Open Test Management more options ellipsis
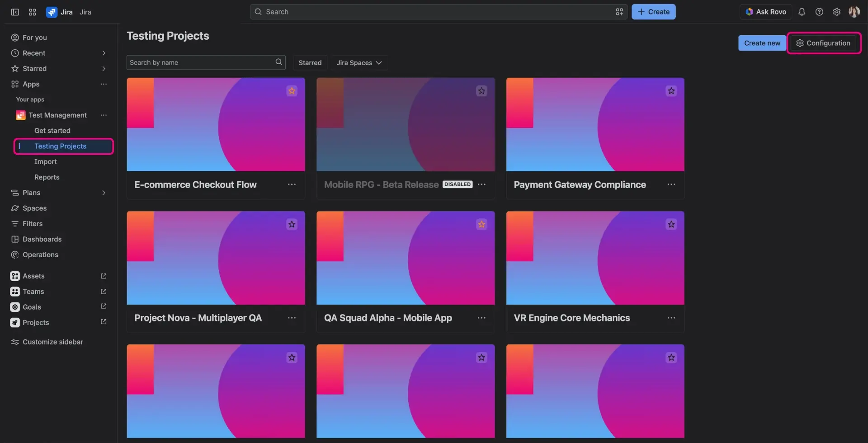This screenshot has width=868, height=443. (x=104, y=115)
